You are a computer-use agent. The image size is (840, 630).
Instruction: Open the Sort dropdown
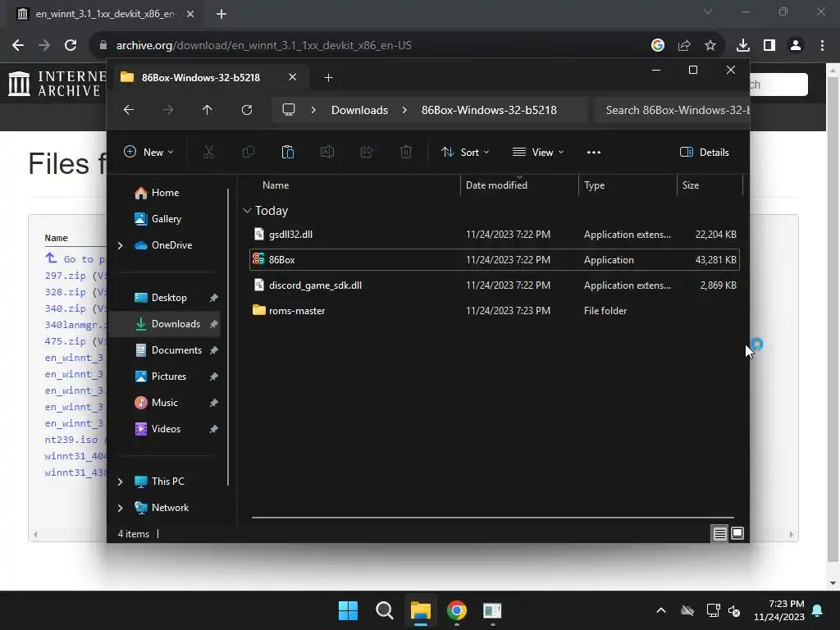click(465, 152)
